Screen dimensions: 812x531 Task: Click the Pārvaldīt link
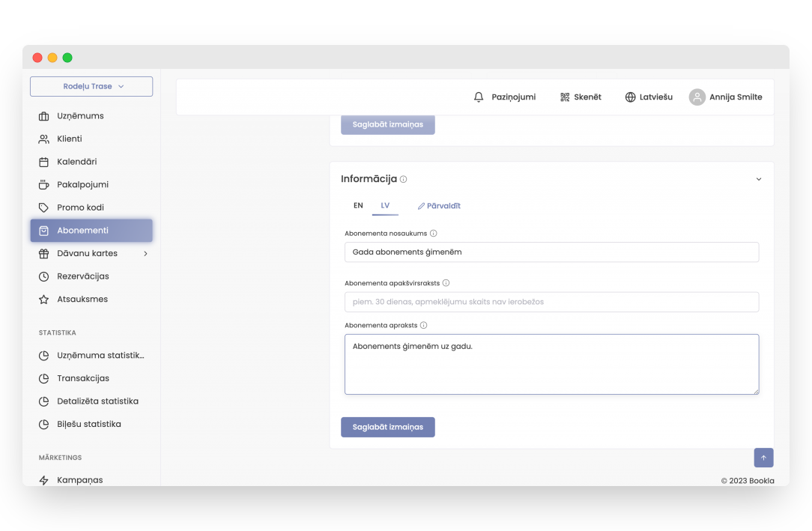(x=440, y=206)
